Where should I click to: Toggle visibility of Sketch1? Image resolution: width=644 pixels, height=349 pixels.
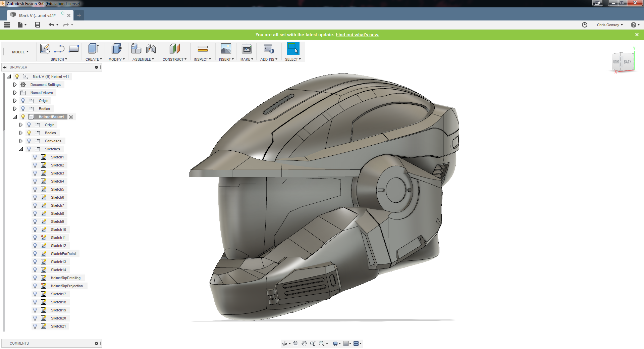[35, 157]
